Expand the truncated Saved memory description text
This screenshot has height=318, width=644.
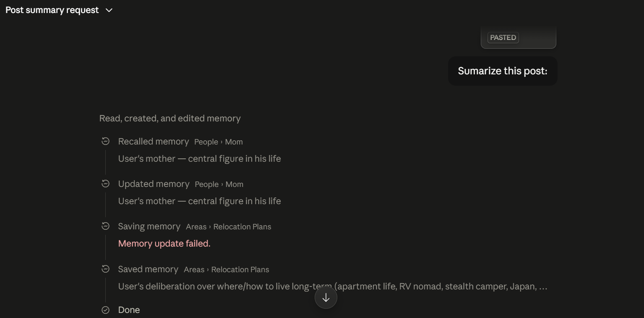[x=333, y=286]
